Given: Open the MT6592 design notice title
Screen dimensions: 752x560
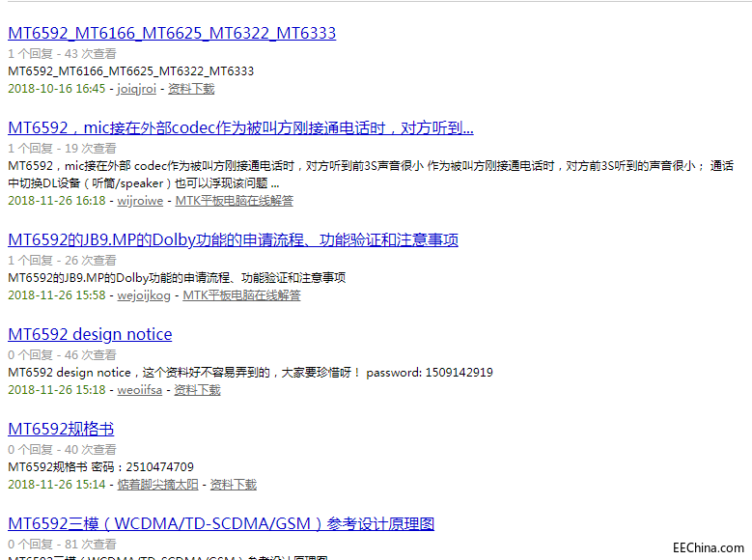Looking at the screenshot, I should (90, 334).
